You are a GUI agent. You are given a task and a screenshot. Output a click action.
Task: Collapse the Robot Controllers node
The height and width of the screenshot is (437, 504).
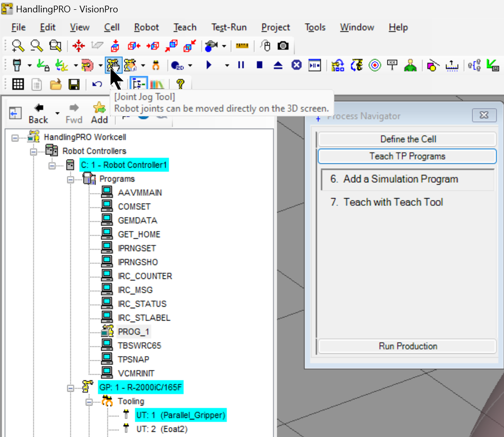coord(33,151)
